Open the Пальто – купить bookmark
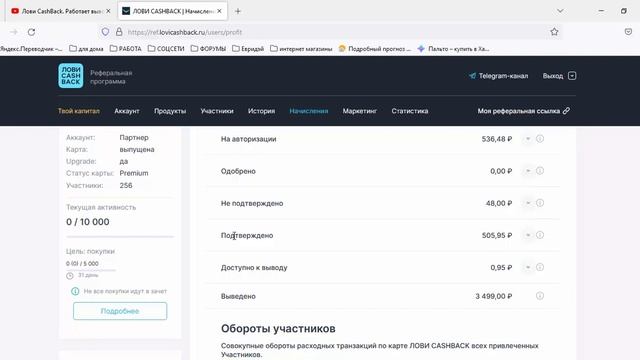 pyautogui.click(x=453, y=49)
